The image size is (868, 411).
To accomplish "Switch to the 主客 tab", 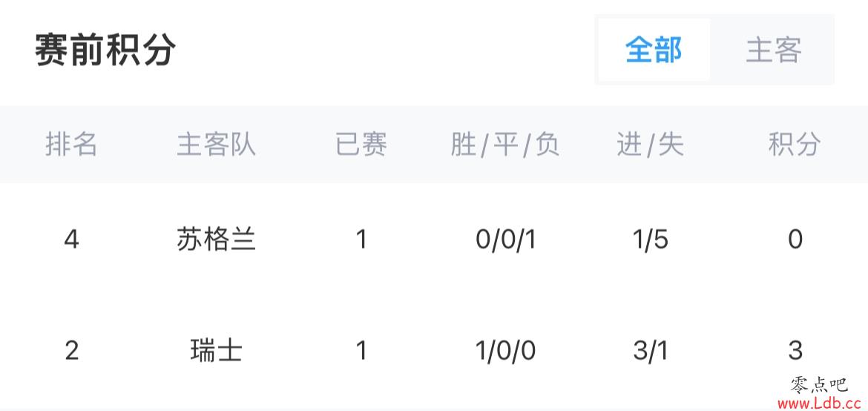I will tap(773, 50).
